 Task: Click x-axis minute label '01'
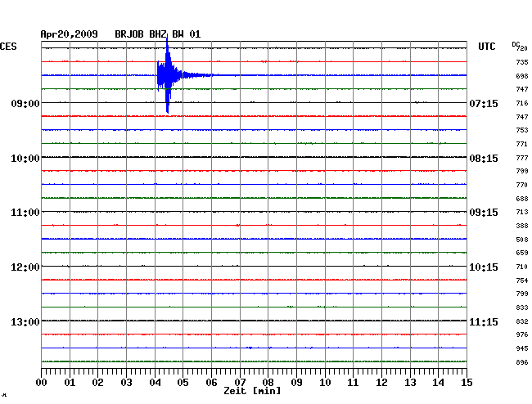[70, 382]
